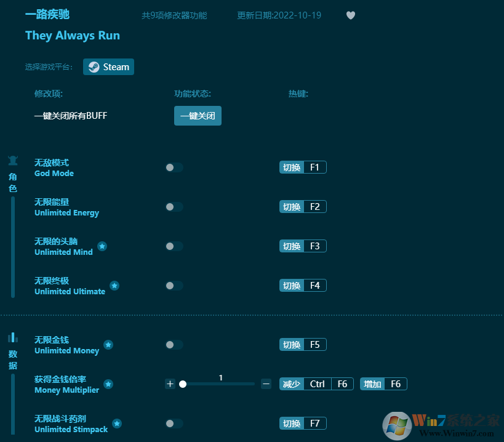504x442 pixels.
Task: Click the star badge beside Unlimited Money
Action: pyautogui.click(x=108, y=345)
